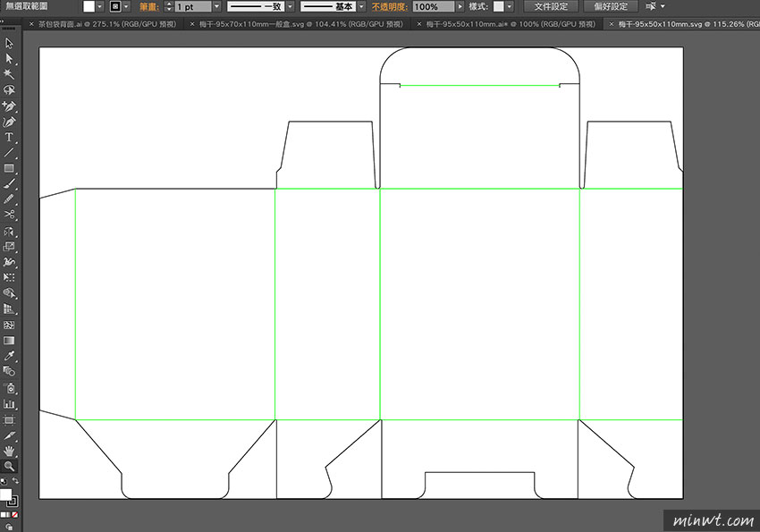Pick the Symbol Sprayer tool
The width and height of the screenshot is (760, 532).
[x=9, y=388]
